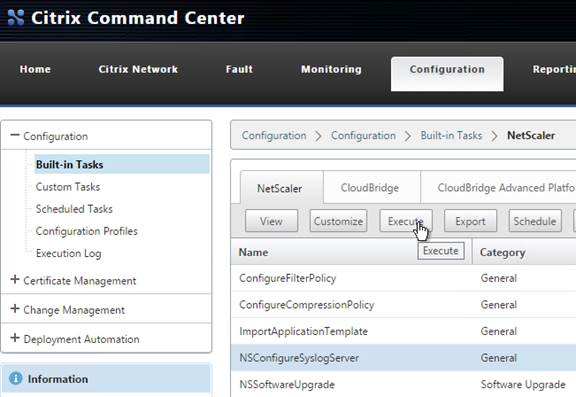The width and height of the screenshot is (576, 397).
Task: Open the Home navigation tab
Action: coord(35,69)
